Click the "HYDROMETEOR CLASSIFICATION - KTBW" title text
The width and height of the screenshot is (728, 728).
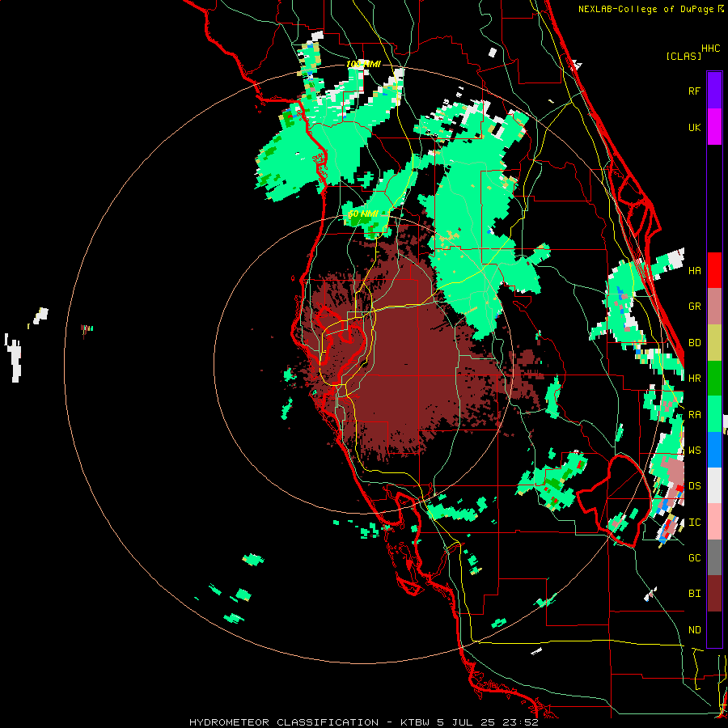(x=309, y=722)
